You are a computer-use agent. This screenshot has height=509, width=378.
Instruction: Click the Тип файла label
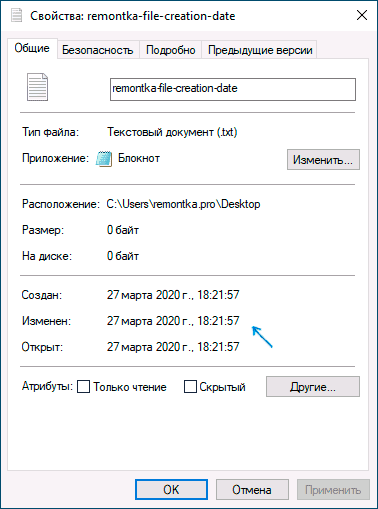tap(50, 132)
